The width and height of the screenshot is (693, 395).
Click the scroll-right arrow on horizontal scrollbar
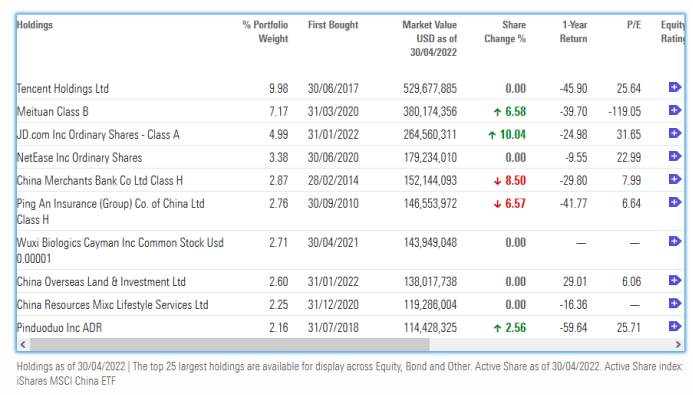(678, 345)
